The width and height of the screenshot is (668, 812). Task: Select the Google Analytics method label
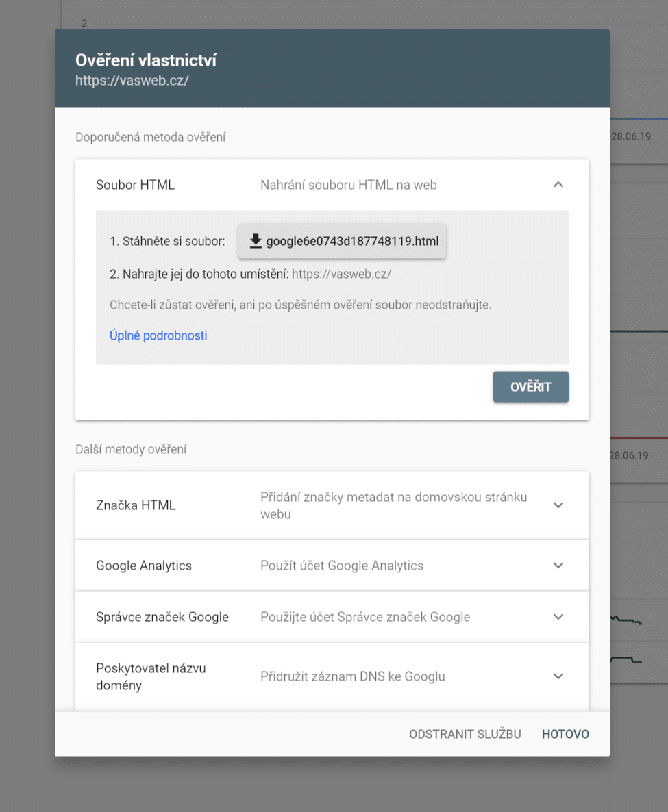pyautogui.click(x=144, y=566)
